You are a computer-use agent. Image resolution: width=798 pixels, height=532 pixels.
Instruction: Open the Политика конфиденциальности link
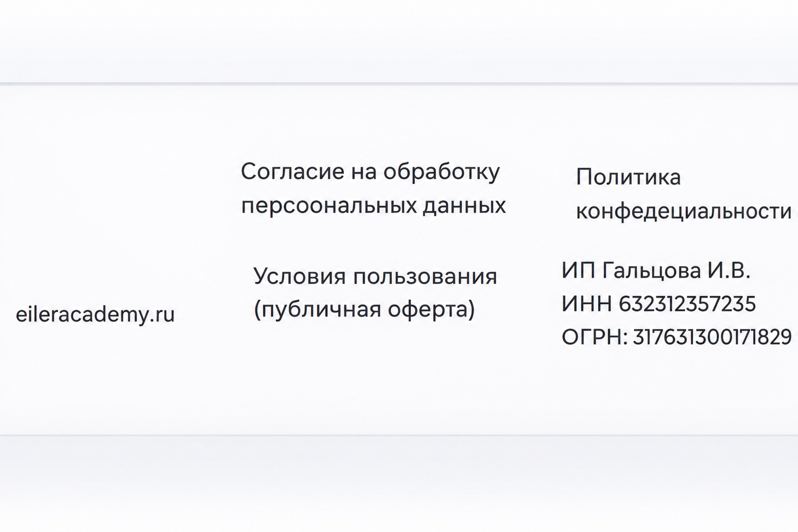(683, 194)
